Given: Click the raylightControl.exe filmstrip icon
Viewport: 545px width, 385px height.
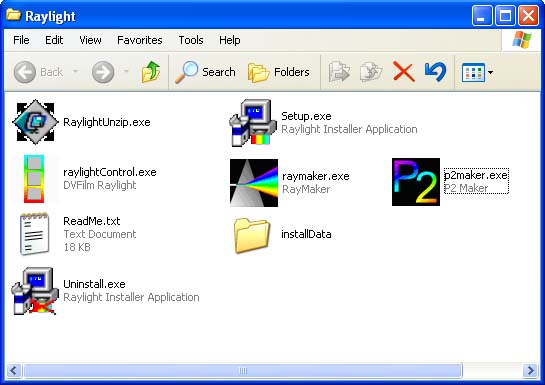Looking at the screenshot, I should coord(34,179).
